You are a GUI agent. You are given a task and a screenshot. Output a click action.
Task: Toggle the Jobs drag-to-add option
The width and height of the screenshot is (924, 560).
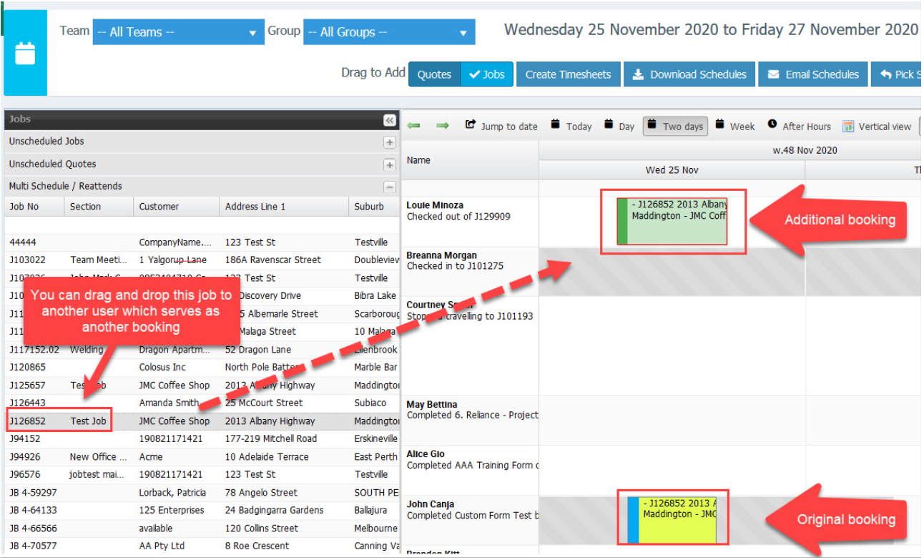(487, 74)
